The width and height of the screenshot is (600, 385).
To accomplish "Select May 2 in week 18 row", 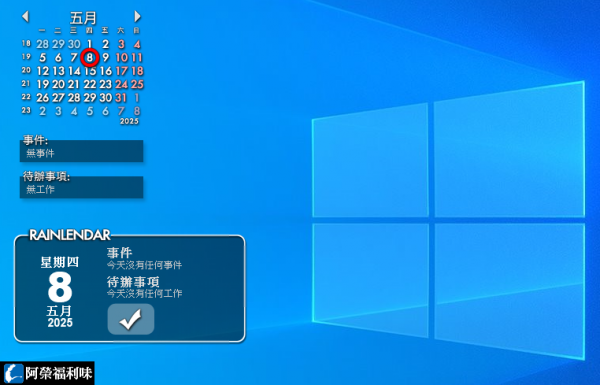I will pyautogui.click(x=106, y=44).
